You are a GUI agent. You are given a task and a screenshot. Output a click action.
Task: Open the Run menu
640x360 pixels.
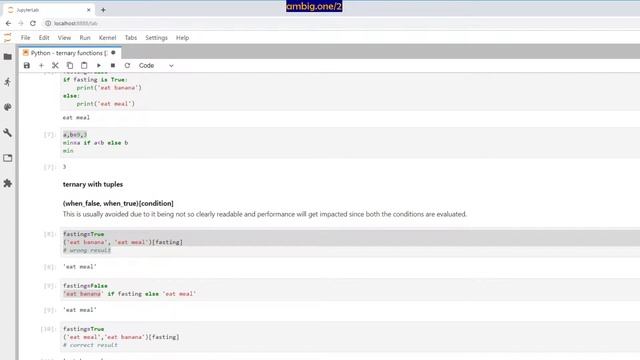pos(85,38)
